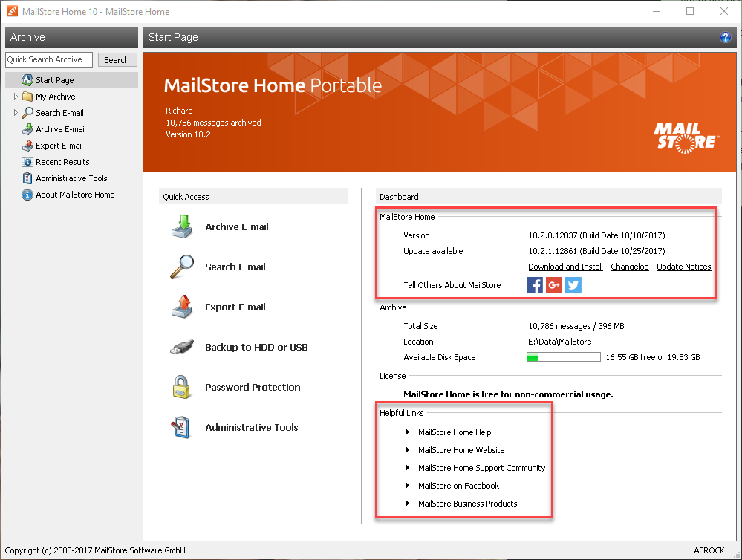
Task: Open help via blue question mark icon
Action: (725, 37)
